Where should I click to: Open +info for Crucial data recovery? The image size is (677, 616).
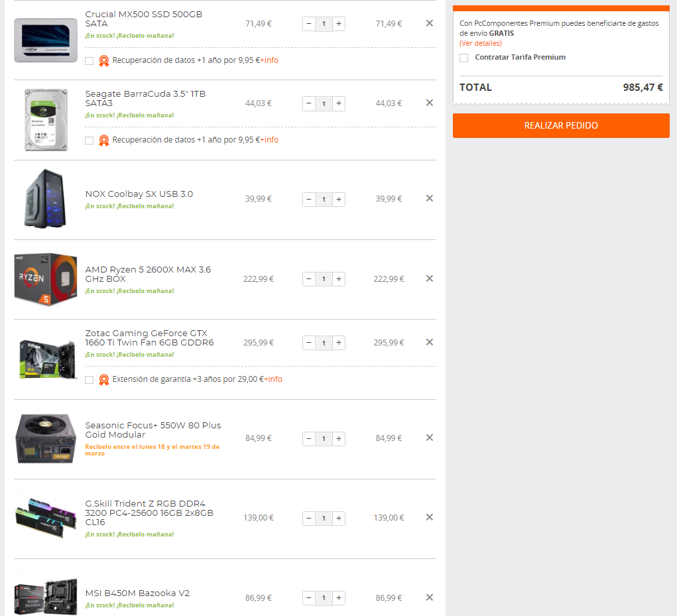click(x=269, y=60)
